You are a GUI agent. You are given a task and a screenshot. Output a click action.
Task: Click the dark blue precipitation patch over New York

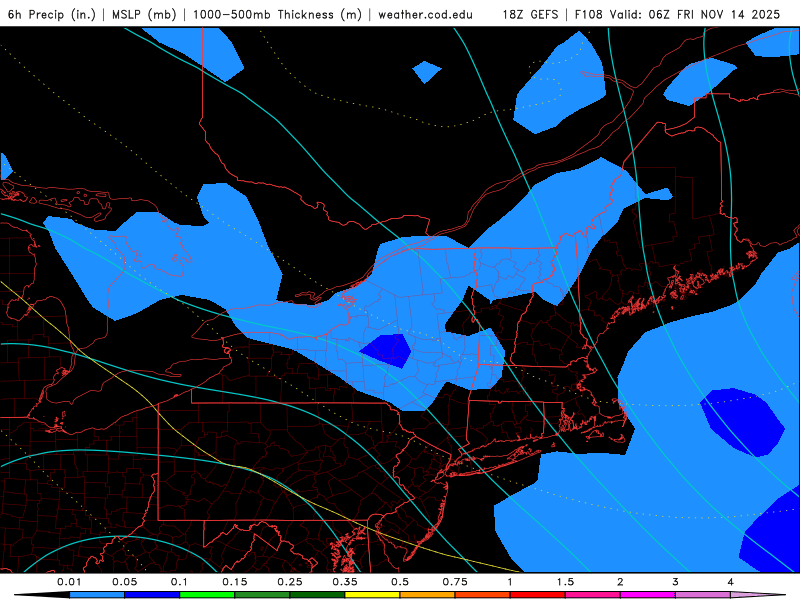pyautogui.click(x=386, y=351)
